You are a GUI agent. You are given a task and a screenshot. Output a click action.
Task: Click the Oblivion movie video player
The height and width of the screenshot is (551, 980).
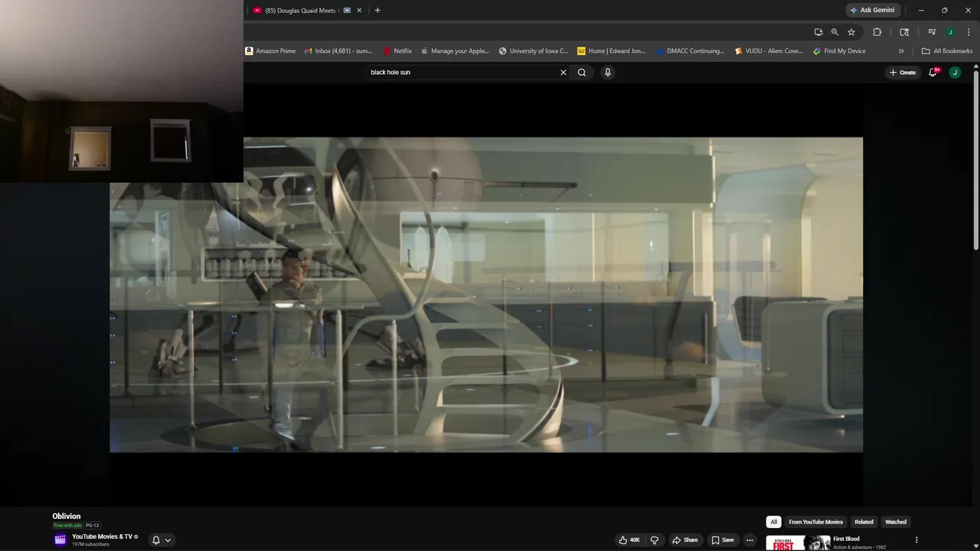pos(486,295)
